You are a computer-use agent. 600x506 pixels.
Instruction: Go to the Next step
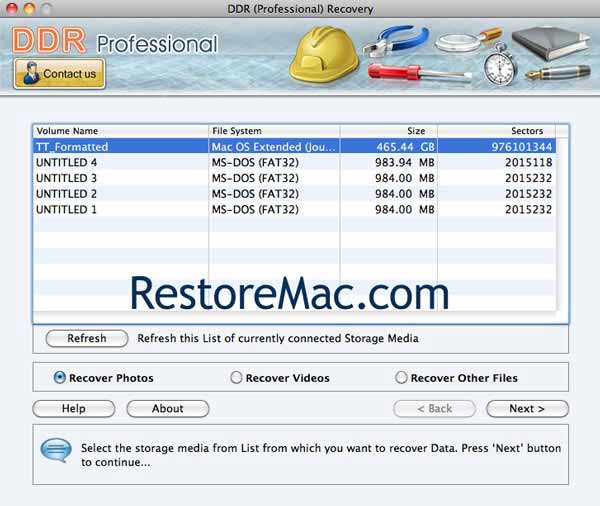click(527, 408)
